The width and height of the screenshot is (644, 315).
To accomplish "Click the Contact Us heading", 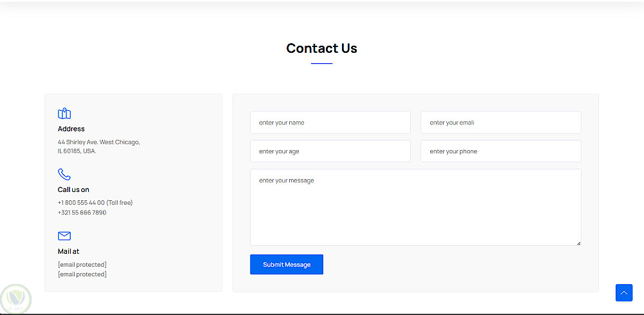I will 321,48.
